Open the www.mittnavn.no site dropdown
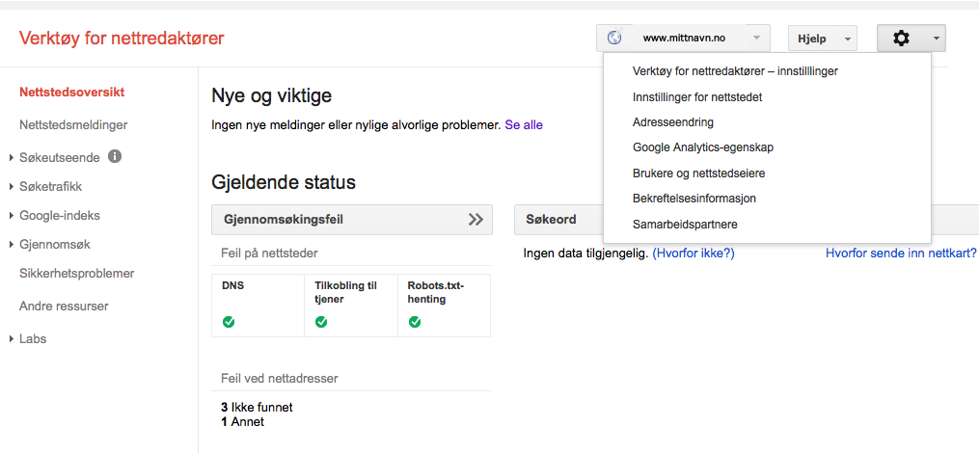Viewport: 980px width, 453px height. [x=683, y=39]
